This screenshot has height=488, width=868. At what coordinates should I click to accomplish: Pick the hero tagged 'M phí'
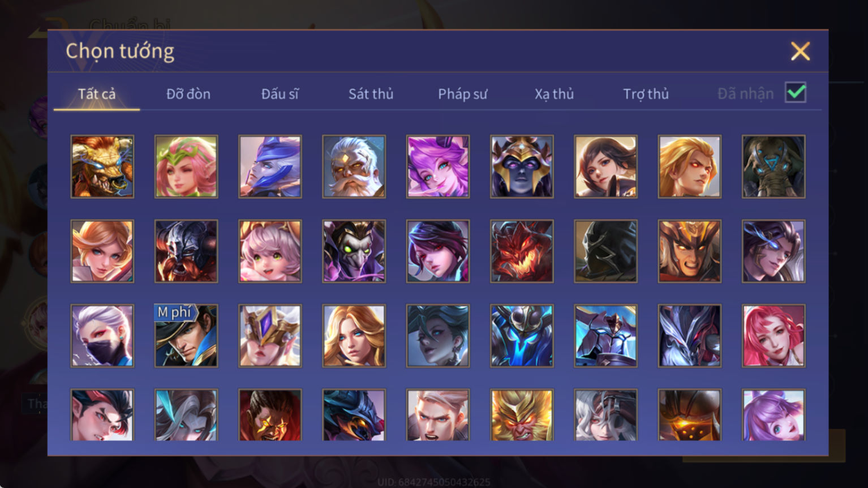186,336
